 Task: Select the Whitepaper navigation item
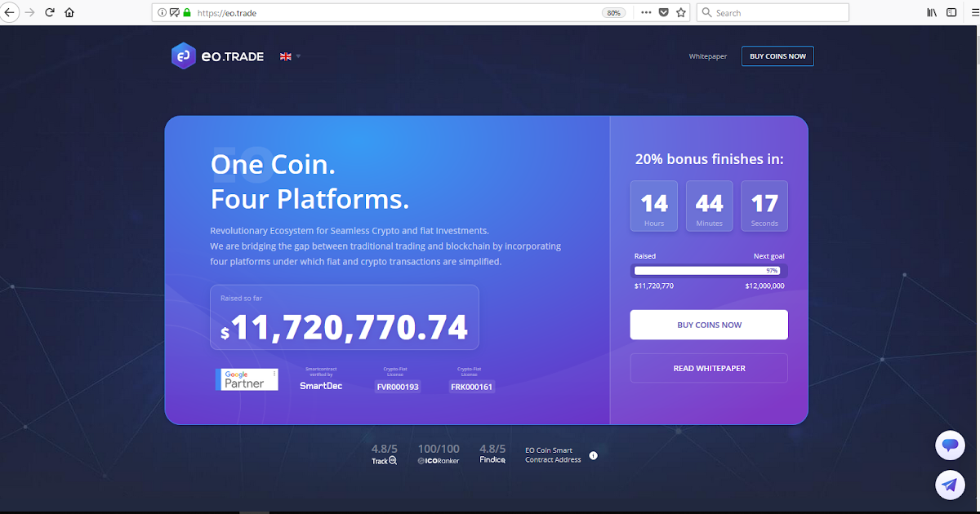click(x=707, y=56)
